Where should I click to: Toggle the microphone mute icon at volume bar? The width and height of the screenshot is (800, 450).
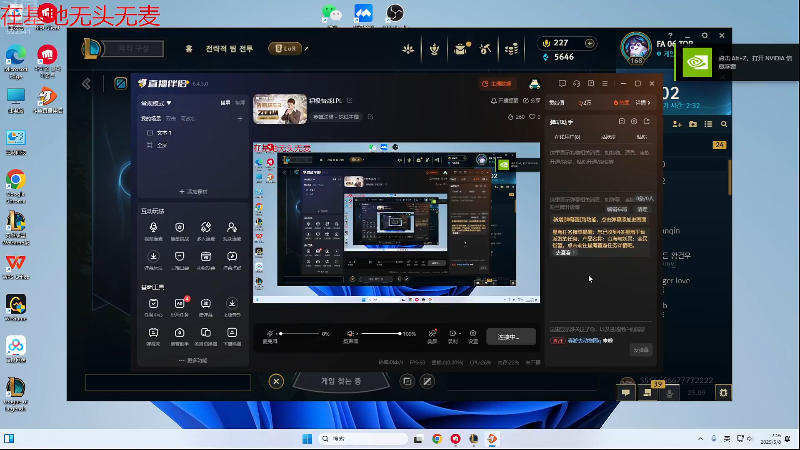coord(270,333)
